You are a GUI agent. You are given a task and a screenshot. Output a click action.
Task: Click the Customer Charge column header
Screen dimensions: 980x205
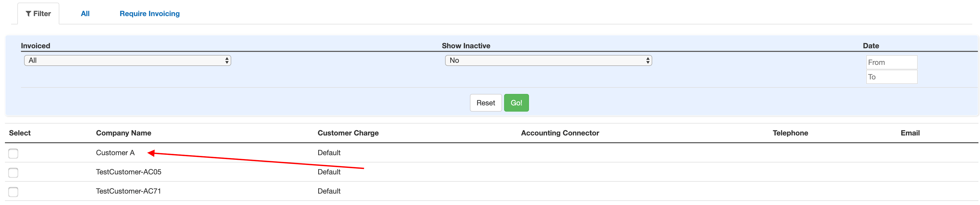[348, 133]
